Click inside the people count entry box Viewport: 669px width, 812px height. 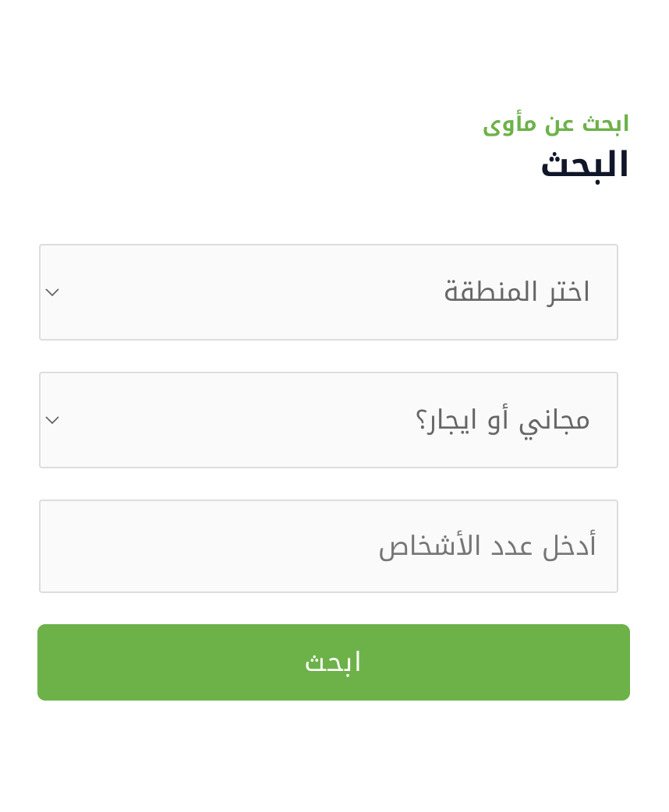point(328,546)
